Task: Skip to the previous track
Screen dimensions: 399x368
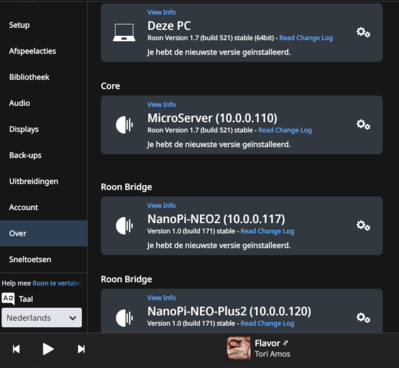Action: pyautogui.click(x=16, y=349)
